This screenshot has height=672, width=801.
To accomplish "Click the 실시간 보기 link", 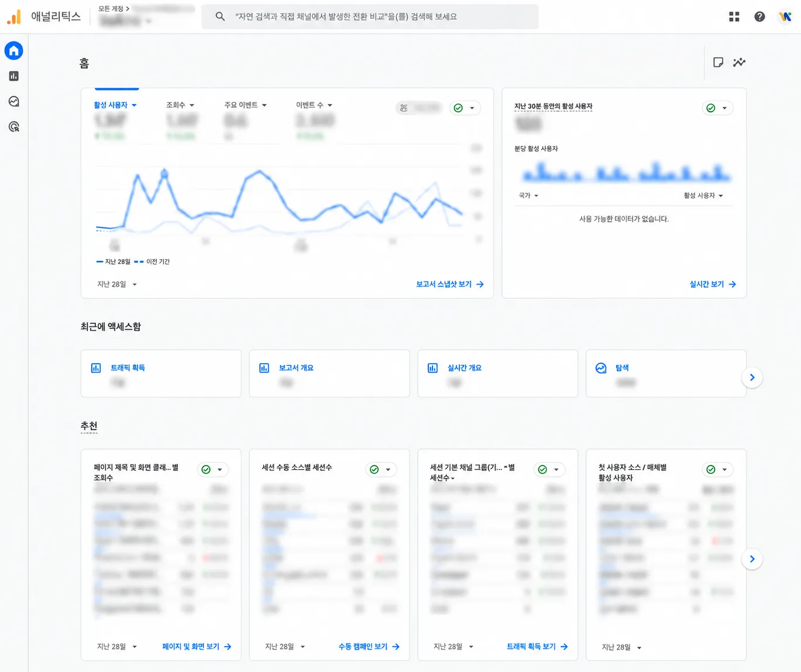I will tap(713, 284).
